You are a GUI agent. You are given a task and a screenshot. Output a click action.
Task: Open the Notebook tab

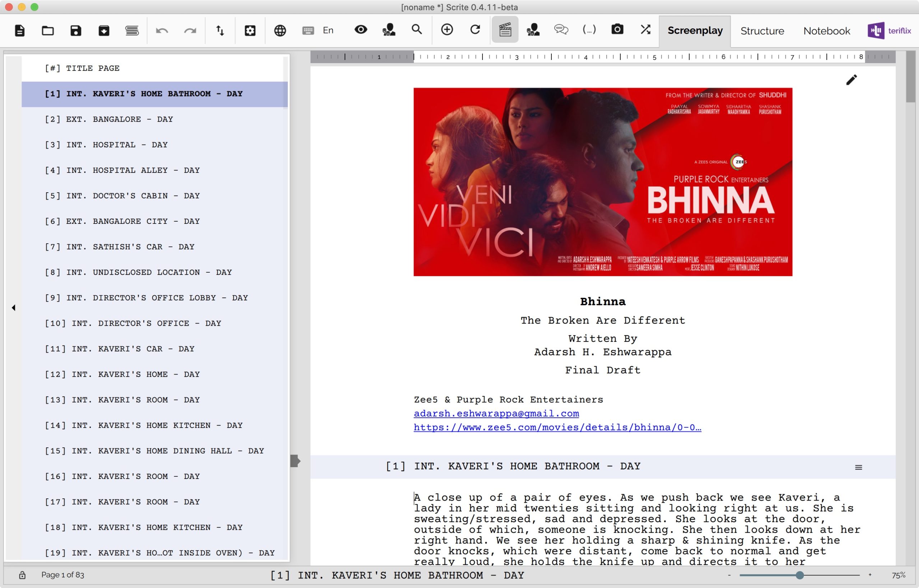coord(827,31)
